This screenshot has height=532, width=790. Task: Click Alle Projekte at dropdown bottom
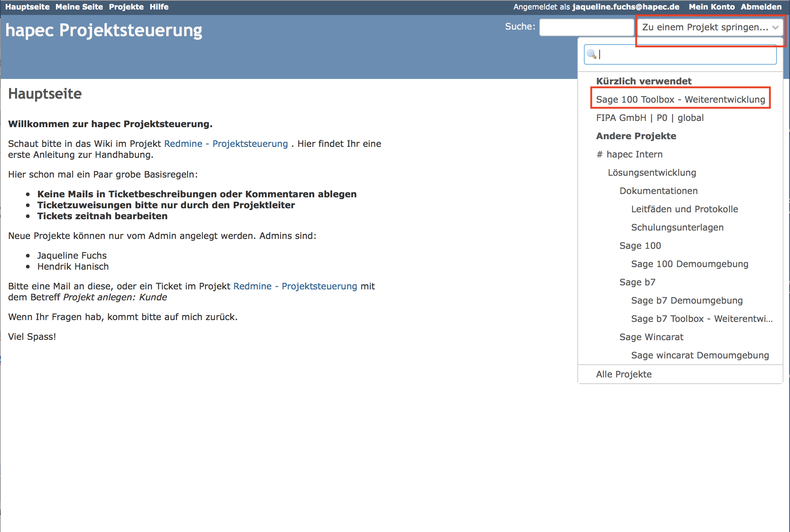point(624,374)
